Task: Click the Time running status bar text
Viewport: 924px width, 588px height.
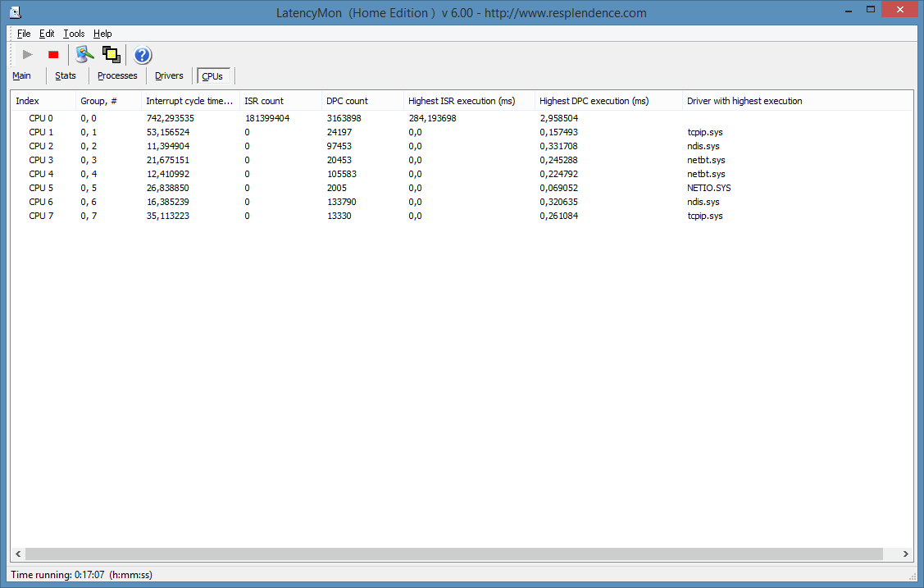Action: [x=81, y=574]
